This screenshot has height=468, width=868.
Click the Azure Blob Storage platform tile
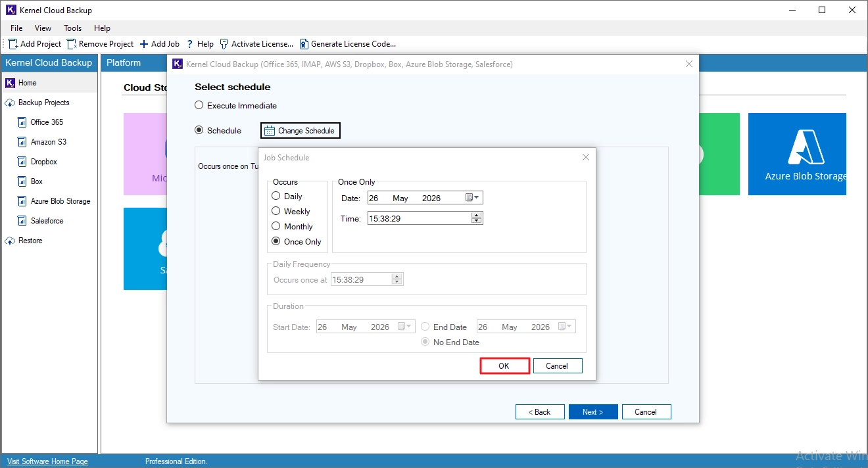coord(797,154)
